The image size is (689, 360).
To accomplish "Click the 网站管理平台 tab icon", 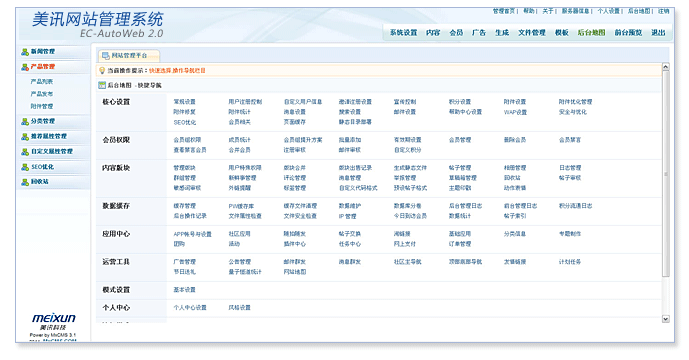I will click(x=105, y=56).
